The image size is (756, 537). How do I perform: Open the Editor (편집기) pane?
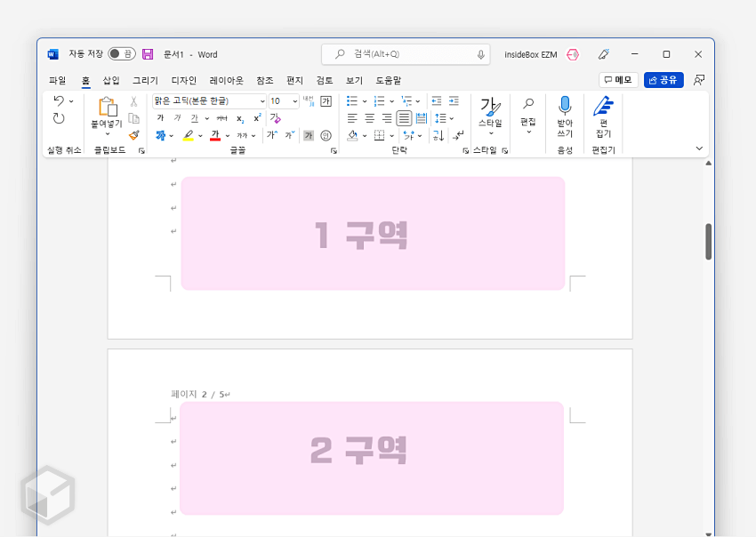603,116
